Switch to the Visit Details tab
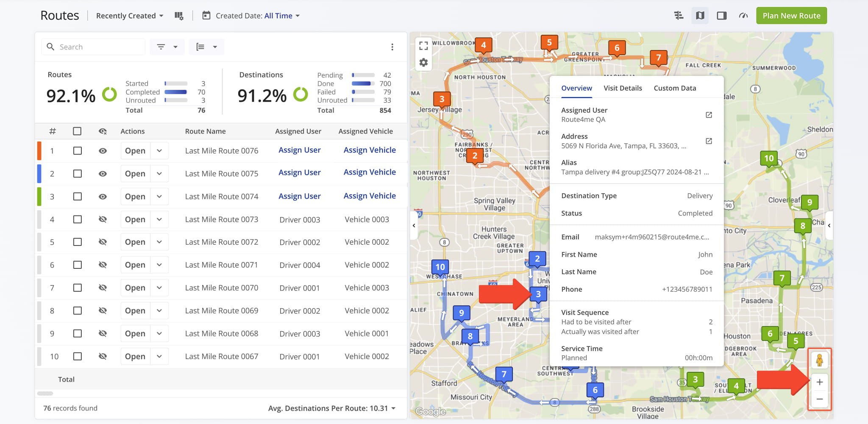The image size is (868, 424). 622,88
